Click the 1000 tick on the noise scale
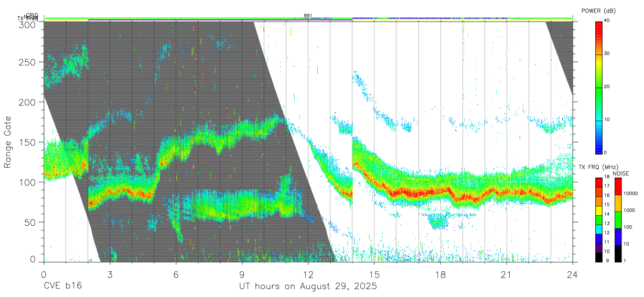Viewport: 644px width, 297px height. click(629, 210)
